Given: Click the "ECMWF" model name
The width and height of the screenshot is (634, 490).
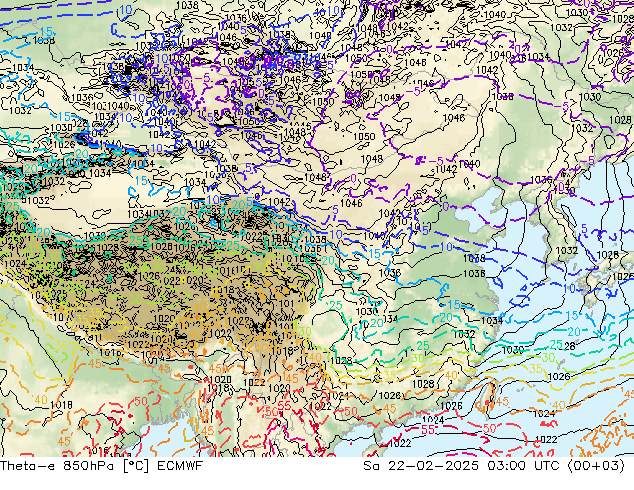Looking at the screenshot, I should click(179, 465).
